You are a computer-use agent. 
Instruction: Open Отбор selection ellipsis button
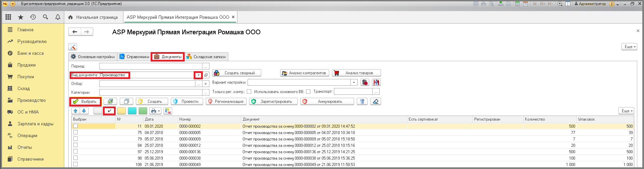(x=199, y=84)
